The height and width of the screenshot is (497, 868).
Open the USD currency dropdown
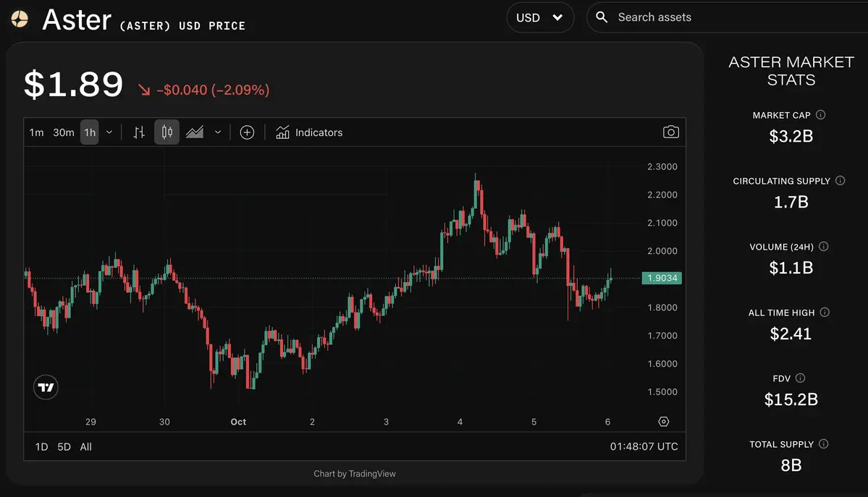[x=540, y=17]
